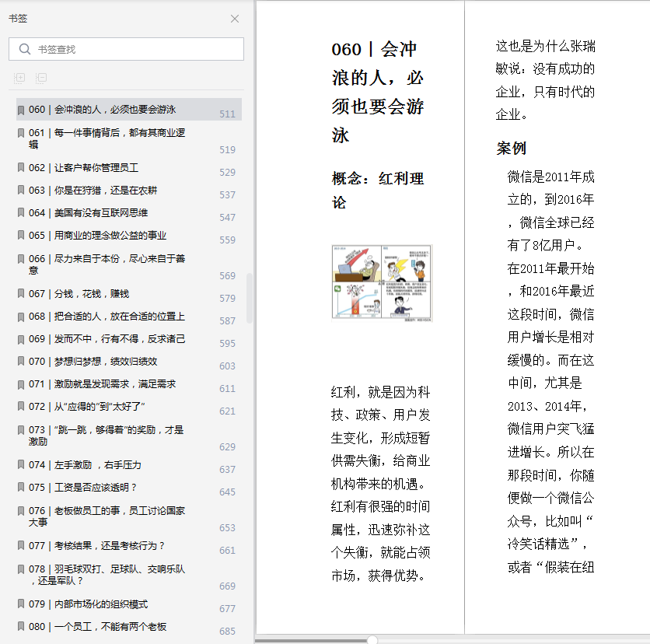Image resolution: width=650 pixels, height=644 pixels.
Task: Click bookmark flag icon beside 076
Action: tap(21, 510)
